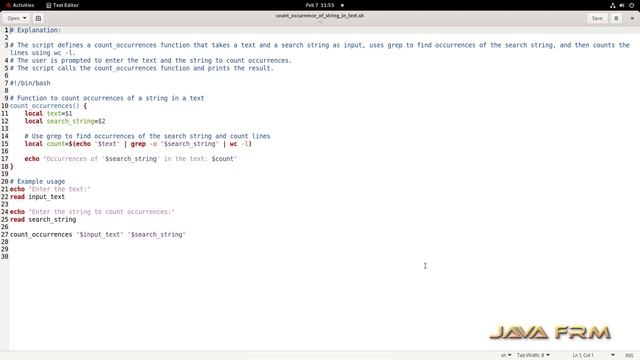Open the network status icon in top bar
The height and width of the screenshot is (360, 640).
click(x=612, y=5)
